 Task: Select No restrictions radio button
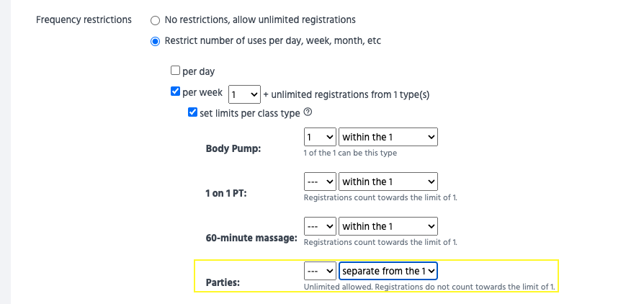tap(155, 20)
